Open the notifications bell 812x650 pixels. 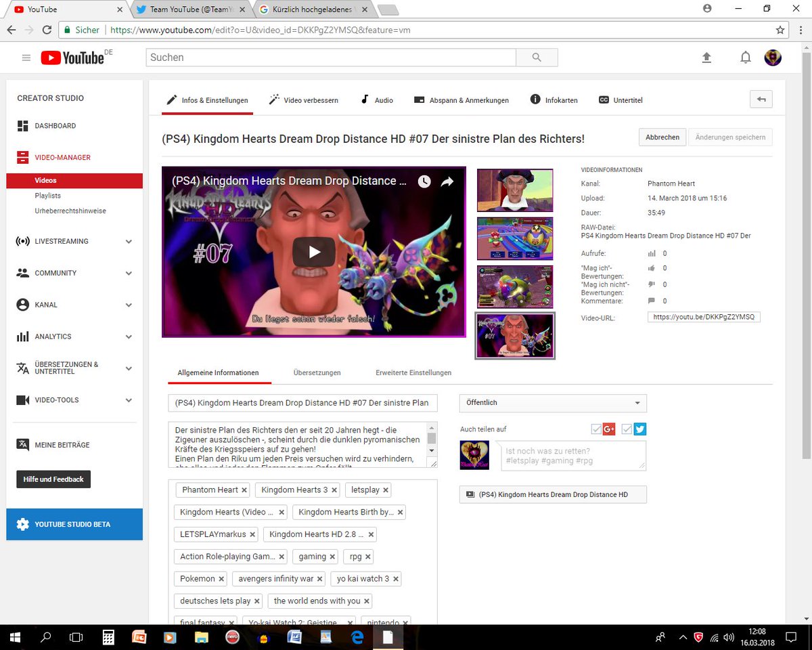[x=745, y=58]
